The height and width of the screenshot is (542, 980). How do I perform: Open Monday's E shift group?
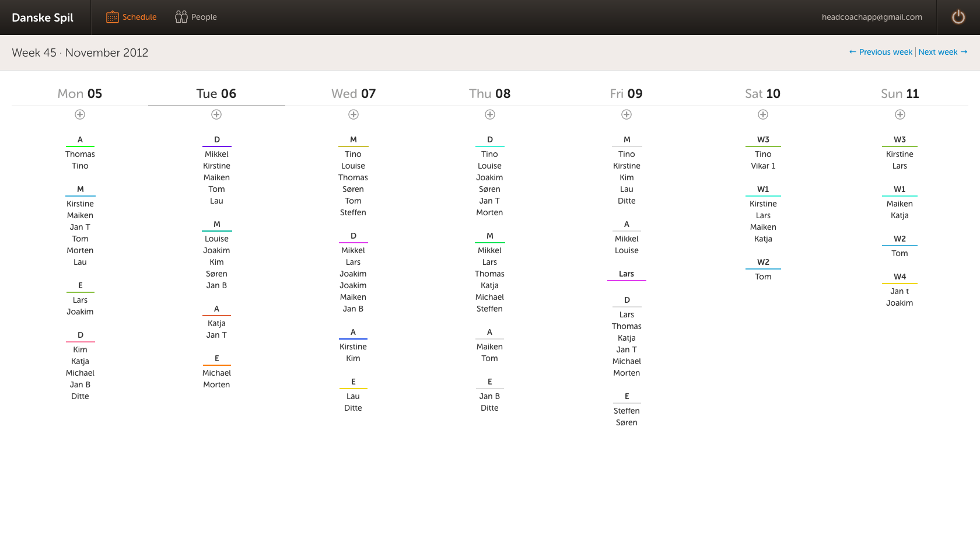coord(80,286)
